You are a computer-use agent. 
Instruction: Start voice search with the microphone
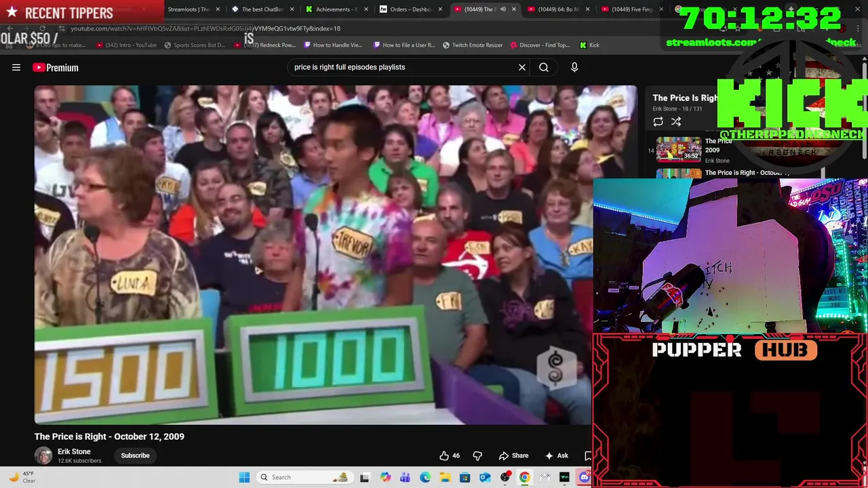pos(574,67)
